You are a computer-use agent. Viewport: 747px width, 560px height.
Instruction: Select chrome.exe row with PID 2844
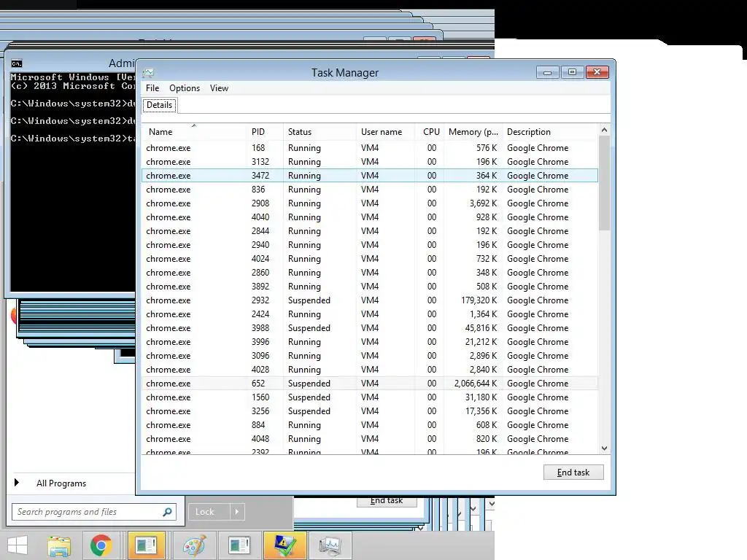coord(370,231)
